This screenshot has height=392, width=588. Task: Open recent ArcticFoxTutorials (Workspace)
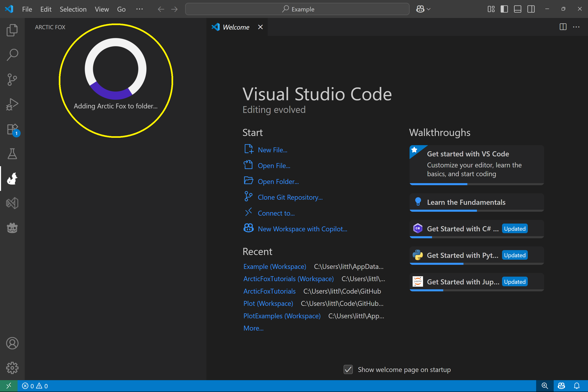pos(288,279)
